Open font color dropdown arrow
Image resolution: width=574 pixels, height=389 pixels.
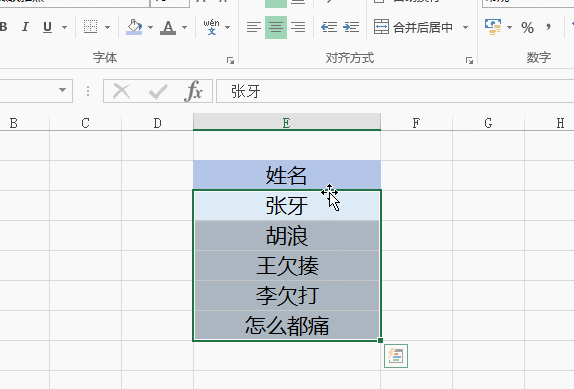click(184, 27)
